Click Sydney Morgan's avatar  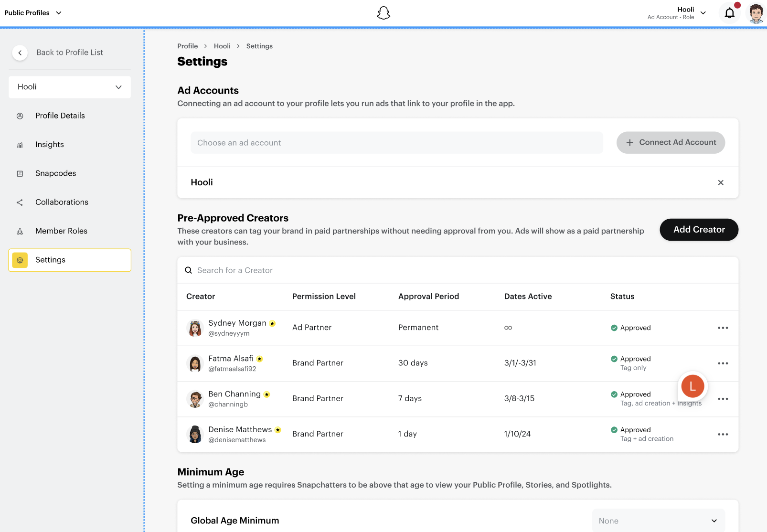195,328
